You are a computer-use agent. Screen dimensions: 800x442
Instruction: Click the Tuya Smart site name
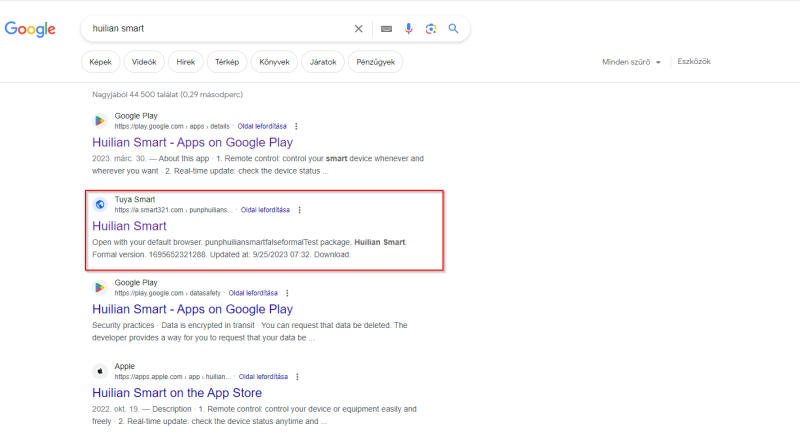[x=135, y=200]
